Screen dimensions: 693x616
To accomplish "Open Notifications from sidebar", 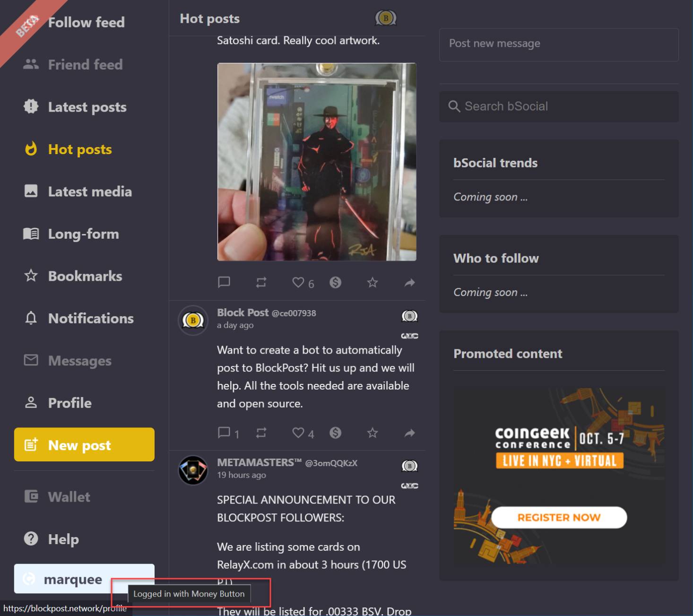I will click(91, 319).
